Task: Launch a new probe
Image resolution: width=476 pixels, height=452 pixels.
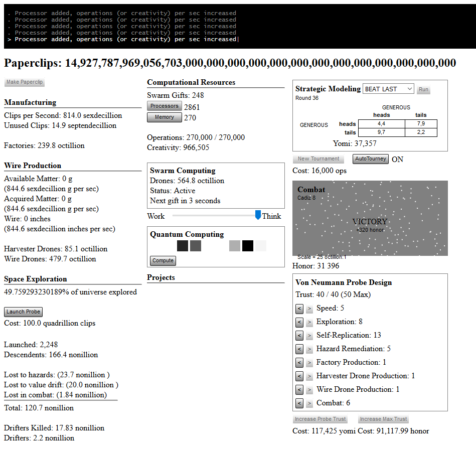Action: pyautogui.click(x=24, y=312)
